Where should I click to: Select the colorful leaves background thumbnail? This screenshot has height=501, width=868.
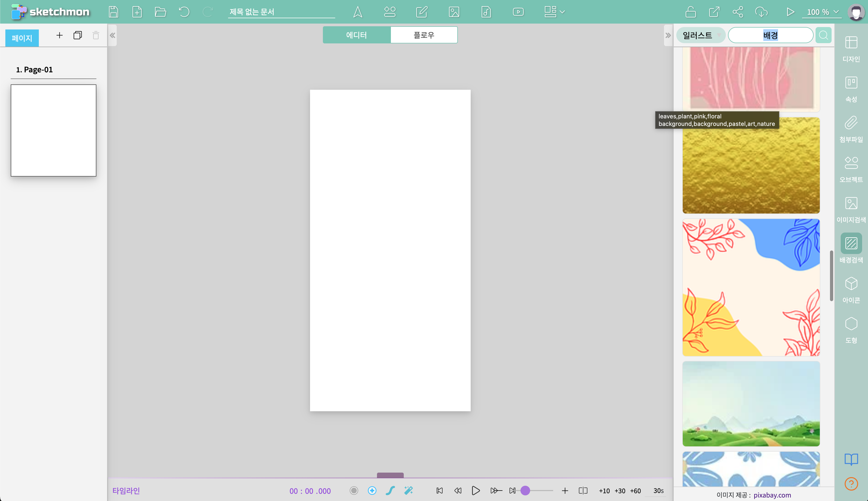click(751, 287)
